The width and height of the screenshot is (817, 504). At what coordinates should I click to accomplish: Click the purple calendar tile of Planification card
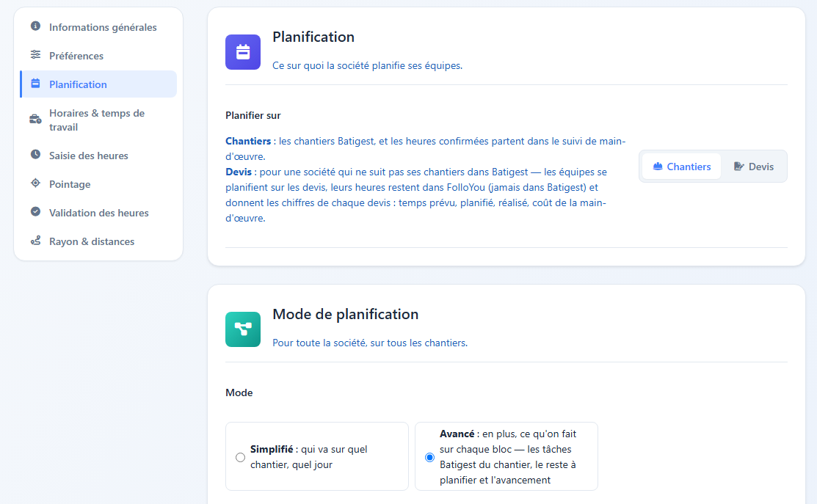pos(243,52)
